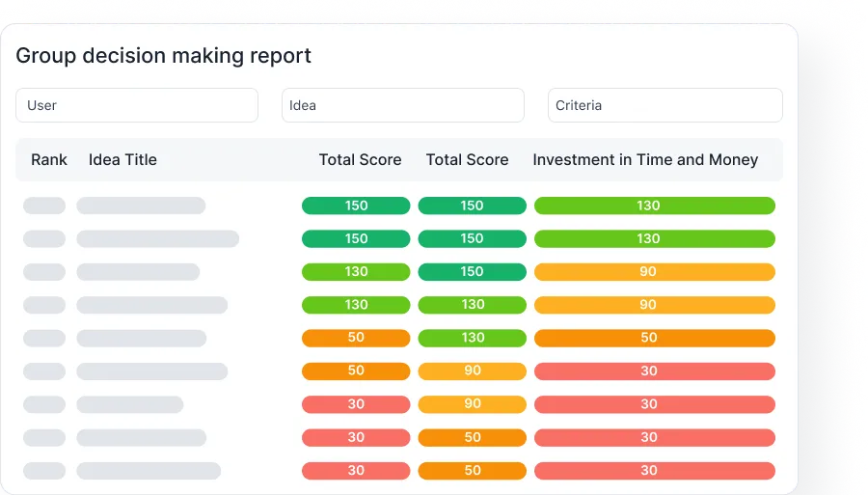
Task: Click the Group decision making report title
Action: coord(163,56)
